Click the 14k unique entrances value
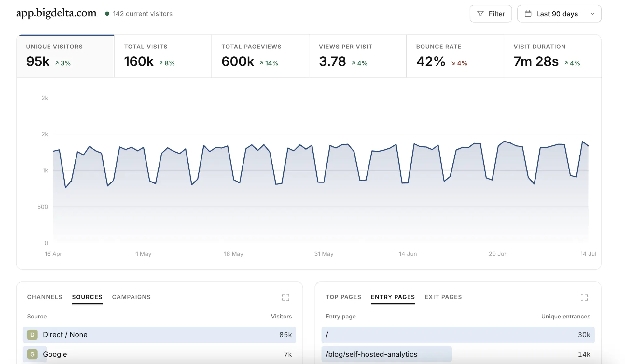625x364 pixels. [584, 354]
